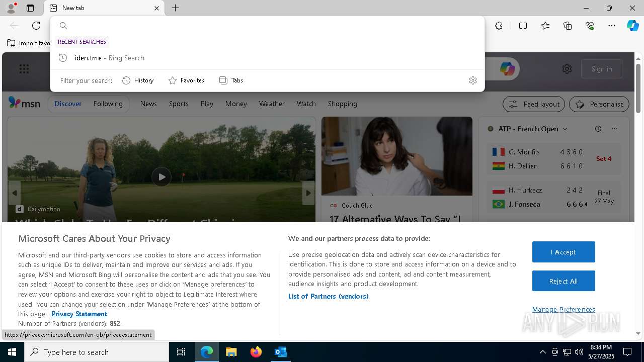The width and height of the screenshot is (644, 362).
Task: Click the Sign in button
Action: coord(602,69)
